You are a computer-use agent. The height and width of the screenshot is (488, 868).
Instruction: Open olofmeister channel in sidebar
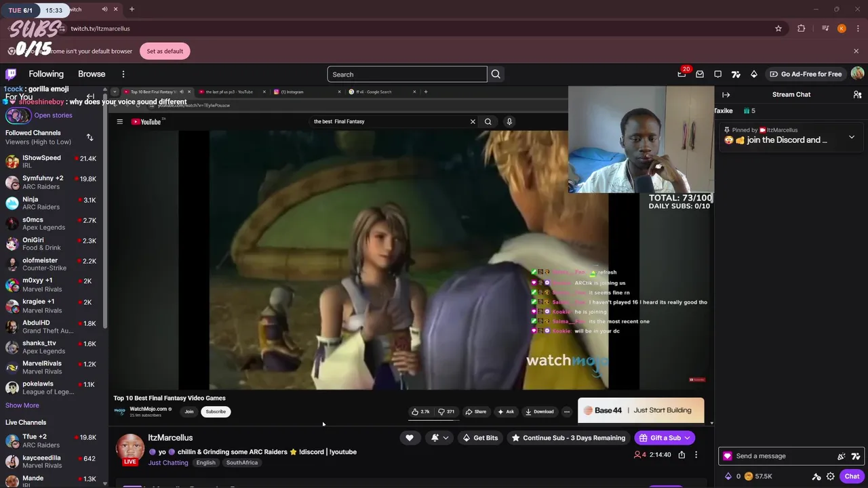(x=52, y=264)
